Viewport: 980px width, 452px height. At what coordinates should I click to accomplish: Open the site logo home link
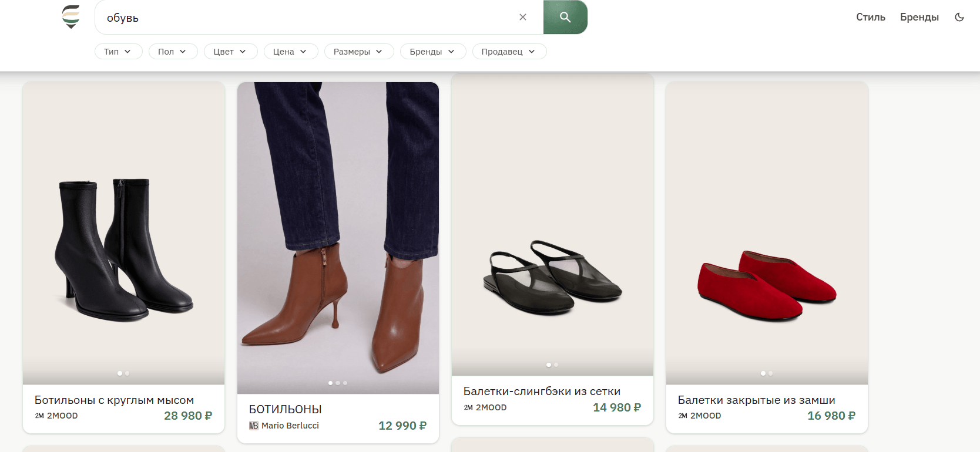point(71,17)
